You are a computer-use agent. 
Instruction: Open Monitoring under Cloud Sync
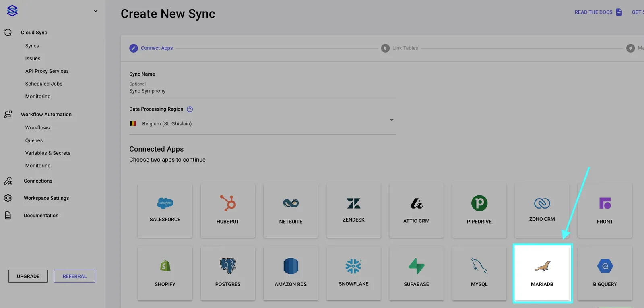click(38, 97)
